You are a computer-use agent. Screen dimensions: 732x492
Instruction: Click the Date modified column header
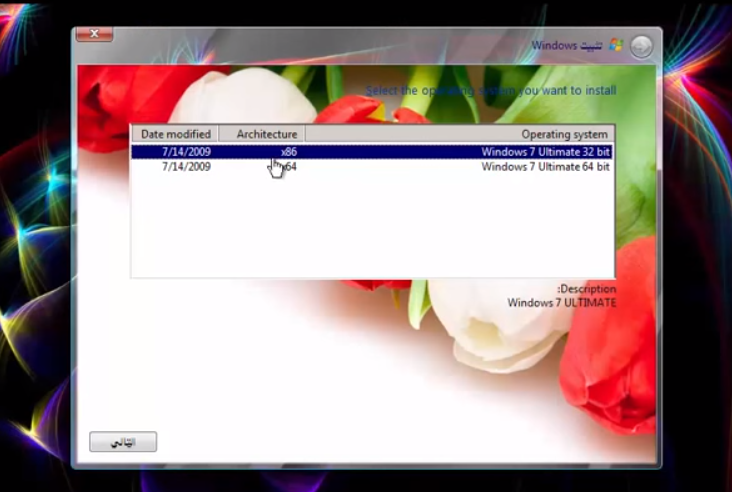(176, 134)
